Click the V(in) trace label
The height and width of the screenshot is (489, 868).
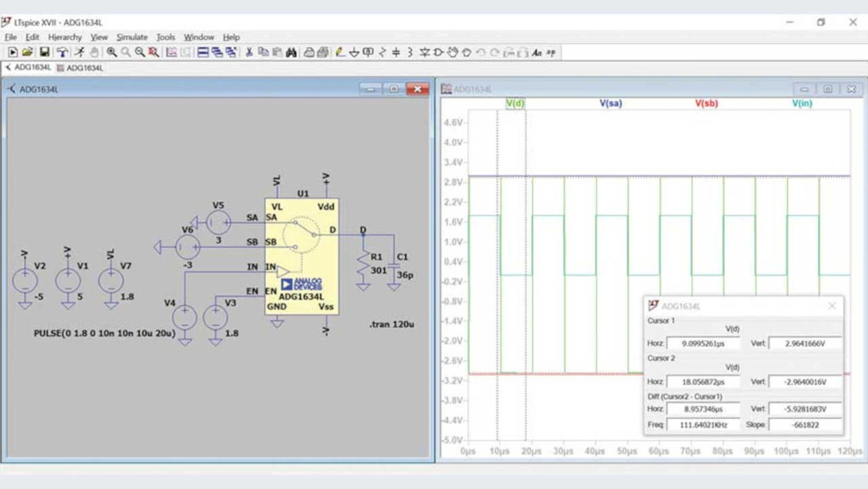click(x=802, y=104)
